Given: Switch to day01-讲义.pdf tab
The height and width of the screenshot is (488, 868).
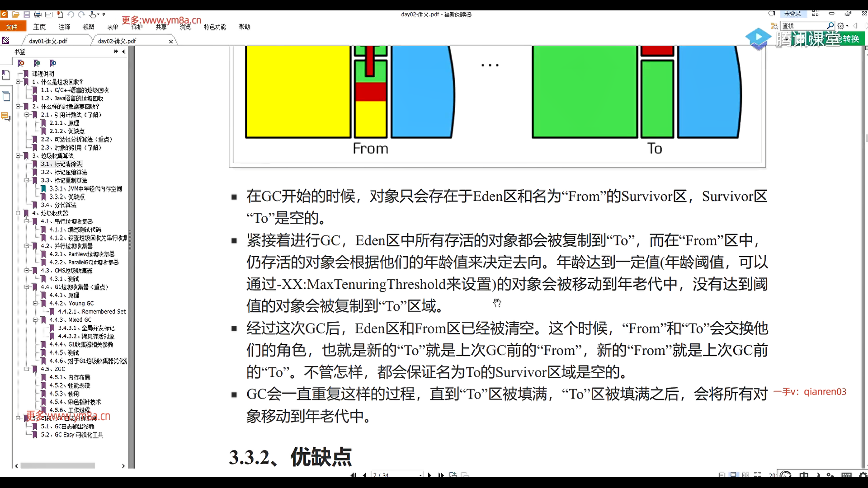Looking at the screenshot, I should (x=48, y=41).
